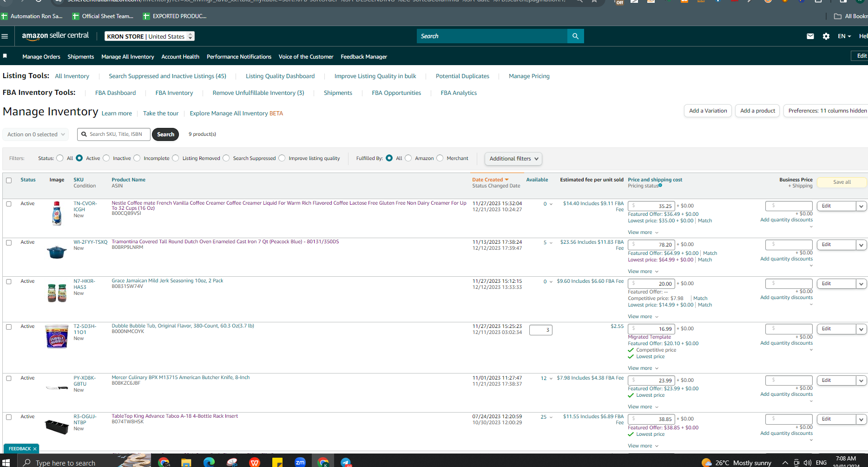This screenshot has height=467, width=868.
Task: Click price field showing 35.25
Action: click(x=651, y=206)
